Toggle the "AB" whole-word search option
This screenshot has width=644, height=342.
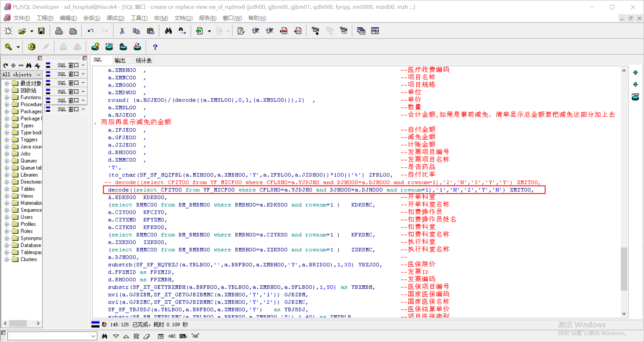coord(195,336)
